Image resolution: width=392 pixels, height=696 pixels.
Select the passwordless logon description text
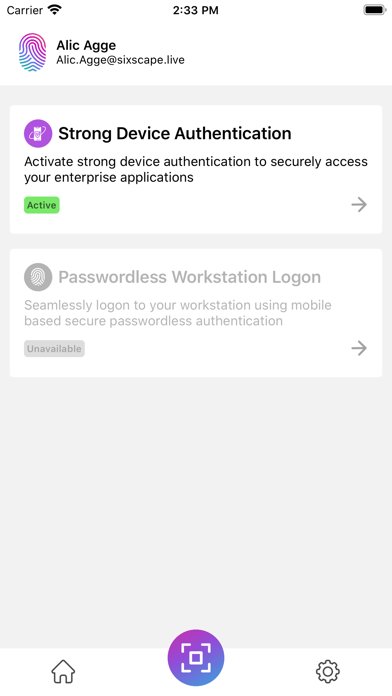pos(178,313)
